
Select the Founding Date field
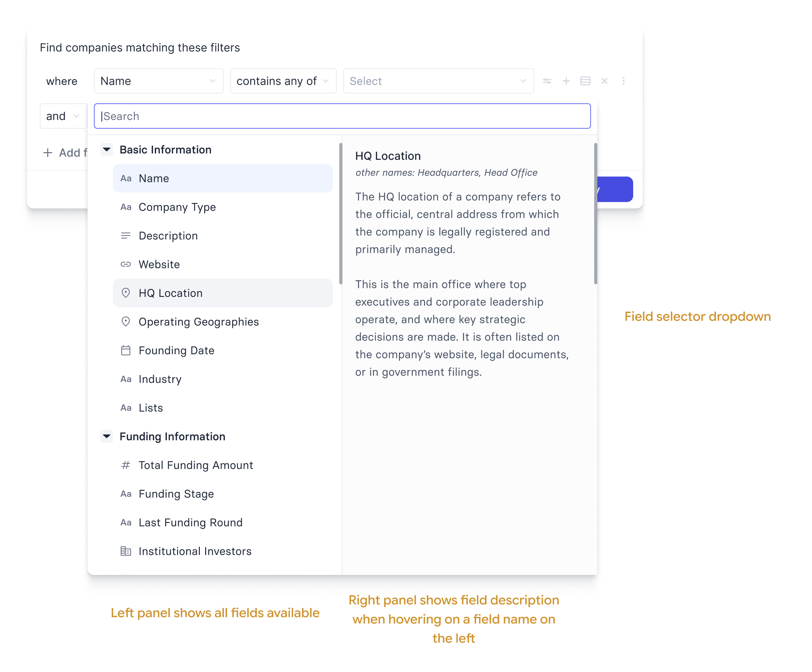tap(223, 350)
